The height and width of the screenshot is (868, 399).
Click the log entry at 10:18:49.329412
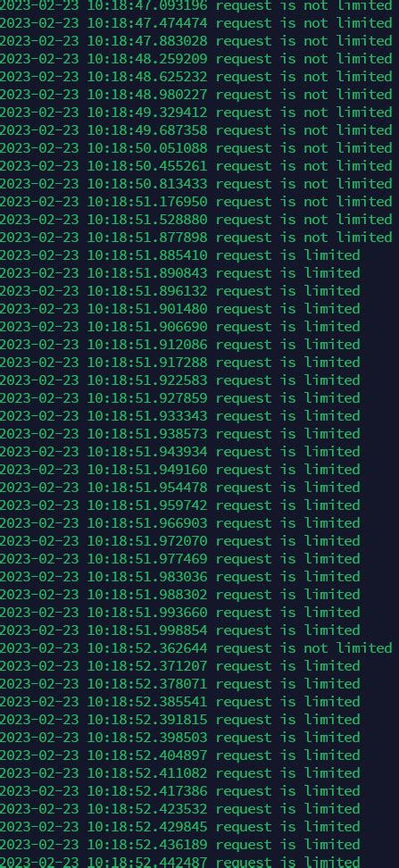[195, 113]
